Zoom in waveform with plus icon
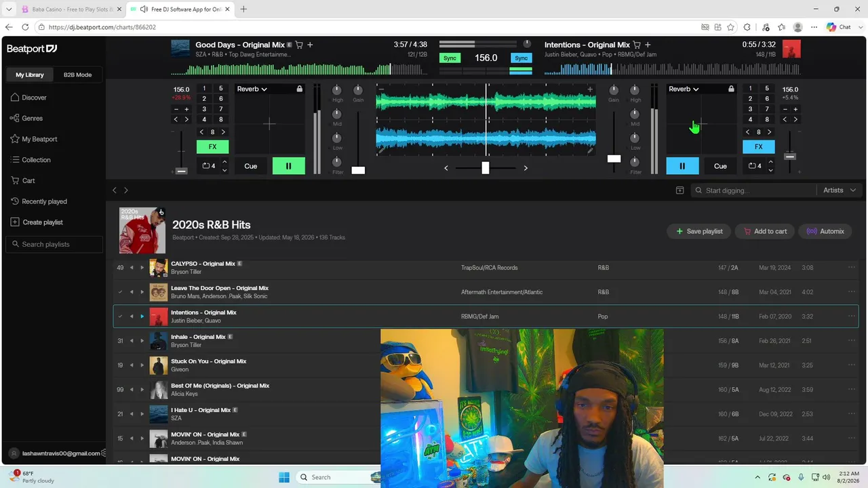Screen dimensions: 868x488 click(x=590, y=89)
